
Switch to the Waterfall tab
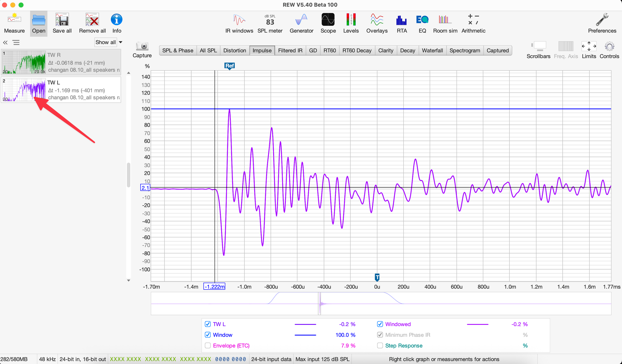click(432, 51)
